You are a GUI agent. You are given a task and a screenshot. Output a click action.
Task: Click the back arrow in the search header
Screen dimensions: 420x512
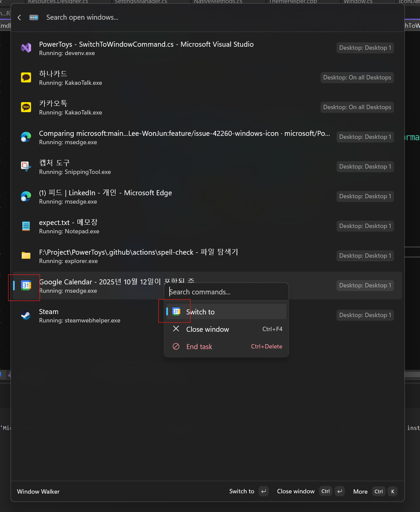pos(19,17)
